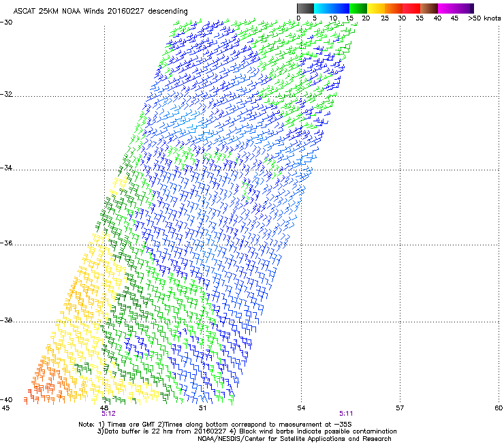Click the longitude label 60
Viewport: 504px width, 443px height.
[499, 408]
